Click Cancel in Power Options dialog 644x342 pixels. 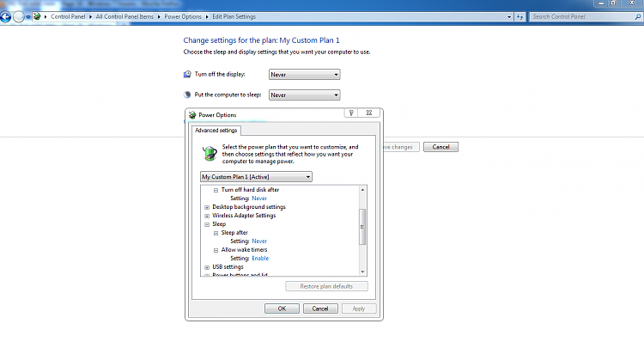[320, 308]
